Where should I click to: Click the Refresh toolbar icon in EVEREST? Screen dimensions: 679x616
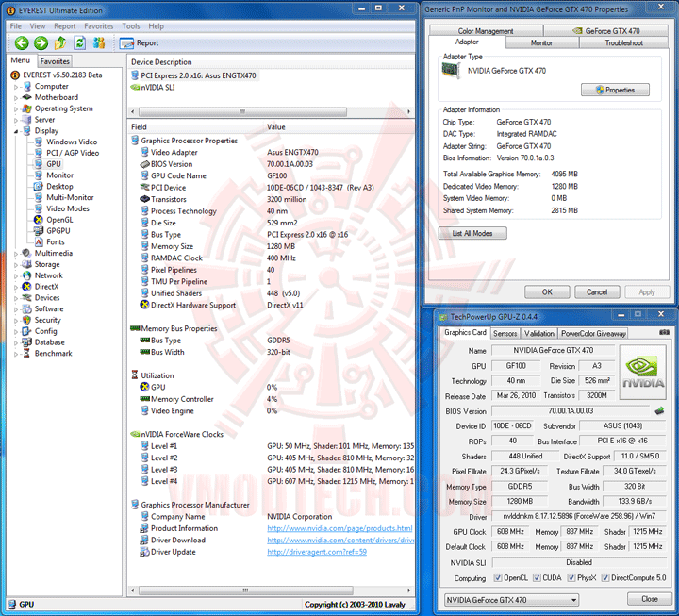point(79,42)
